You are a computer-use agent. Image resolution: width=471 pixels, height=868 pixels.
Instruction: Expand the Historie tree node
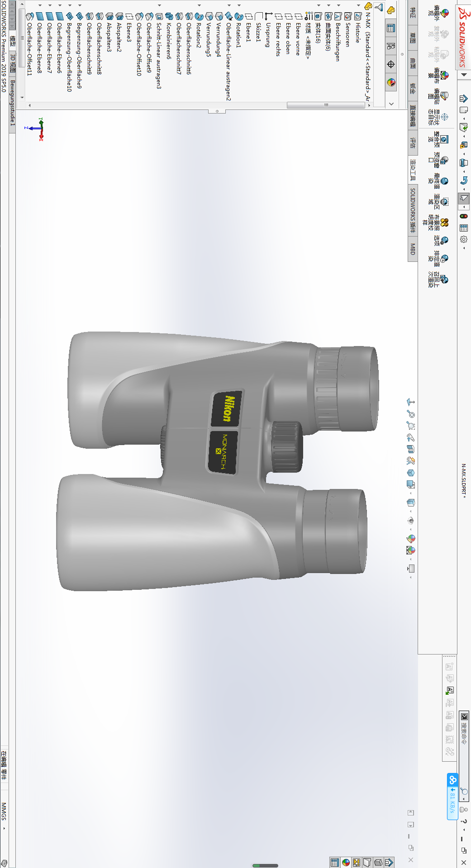[x=358, y=5]
